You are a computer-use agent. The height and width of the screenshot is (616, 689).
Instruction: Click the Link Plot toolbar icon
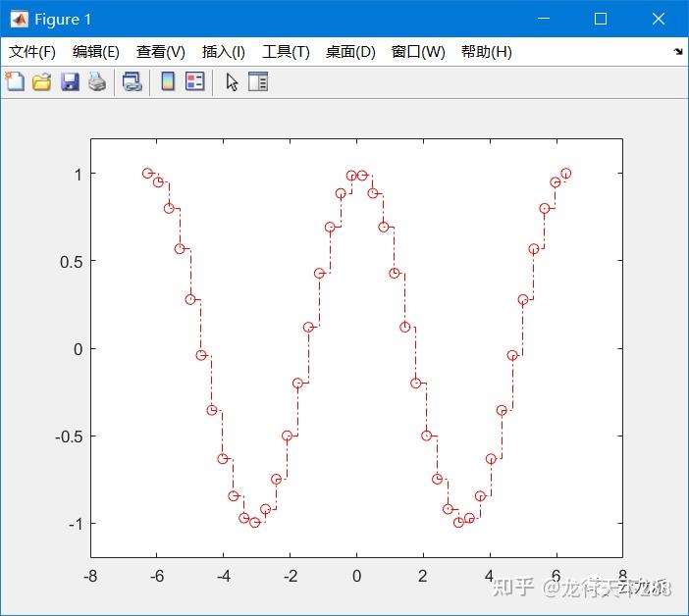(132, 82)
